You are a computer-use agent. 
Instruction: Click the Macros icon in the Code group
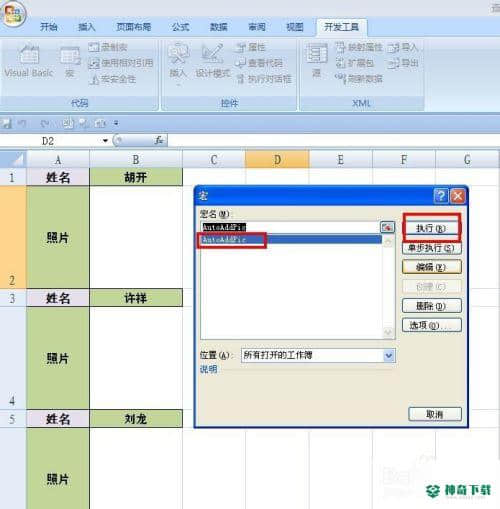click(70, 57)
